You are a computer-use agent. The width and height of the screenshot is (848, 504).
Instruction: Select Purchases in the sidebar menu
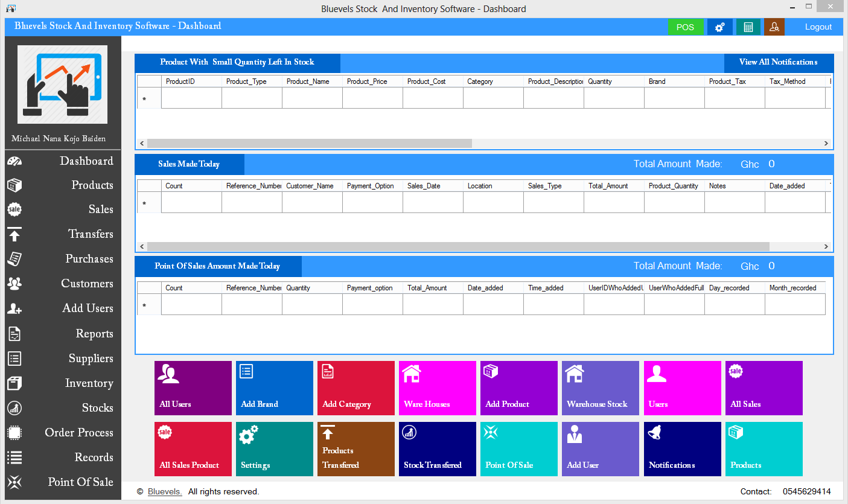89,259
